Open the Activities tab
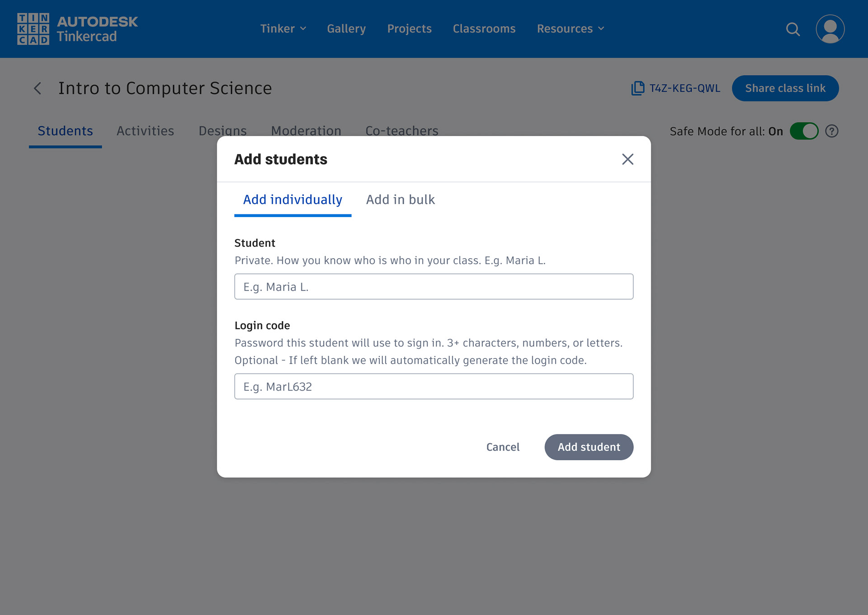Image resolution: width=868 pixels, height=615 pixels. pyautogui.click(x=145, y=131)
